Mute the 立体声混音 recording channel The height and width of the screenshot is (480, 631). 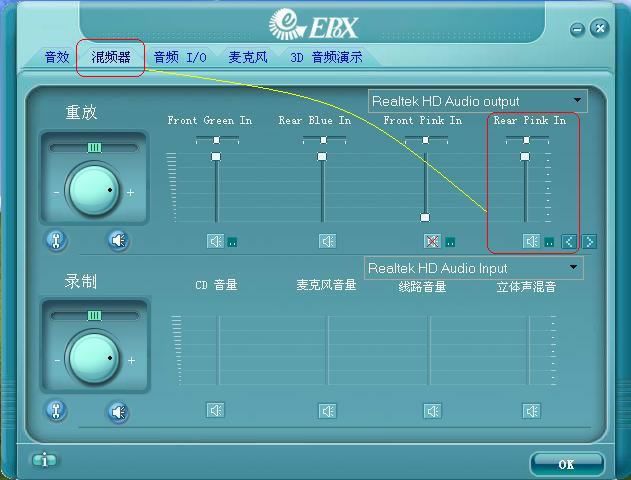[531, 411]
